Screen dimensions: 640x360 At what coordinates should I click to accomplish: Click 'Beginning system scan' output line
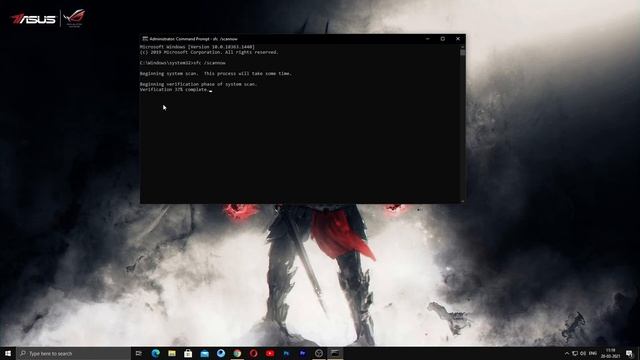click(x=216, y=73)
